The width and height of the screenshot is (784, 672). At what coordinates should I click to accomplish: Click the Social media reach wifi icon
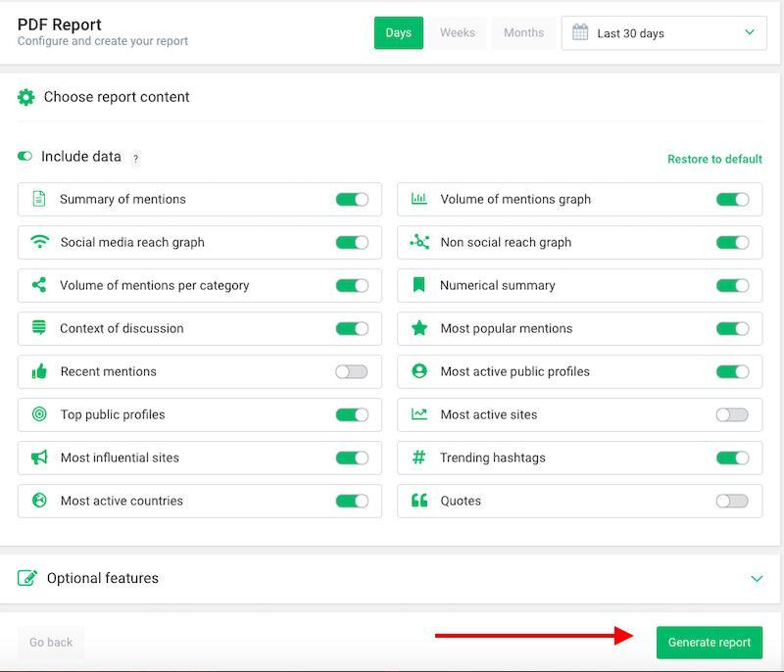(39, 242)
